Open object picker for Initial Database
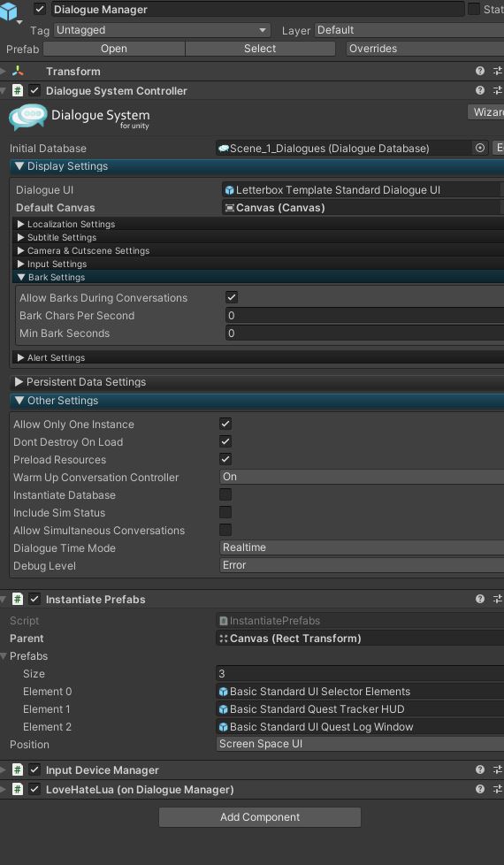Viewport: 504px width, 865px height. click(480, 148)
